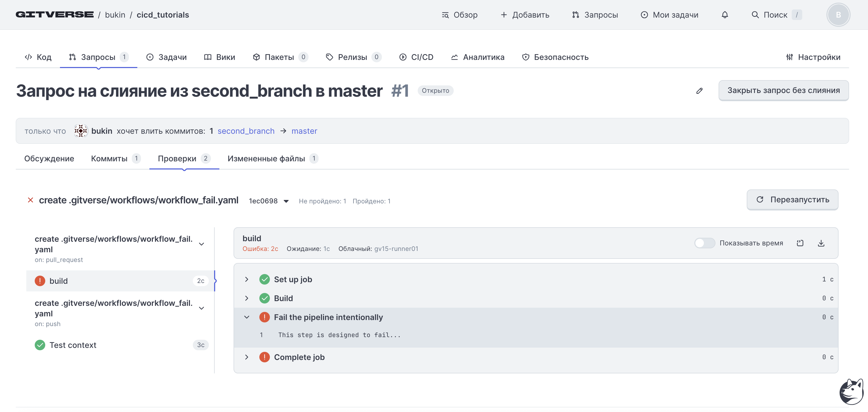Click log line 'This step is designed to fail...'
Screen dimensions: 868x412
click(x=339, y=335)
